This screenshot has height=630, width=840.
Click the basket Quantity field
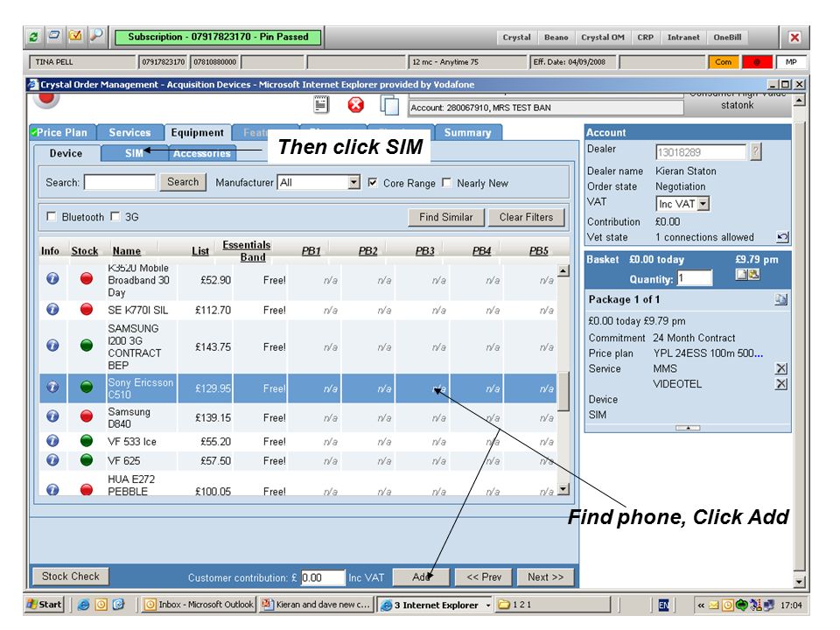694,278
